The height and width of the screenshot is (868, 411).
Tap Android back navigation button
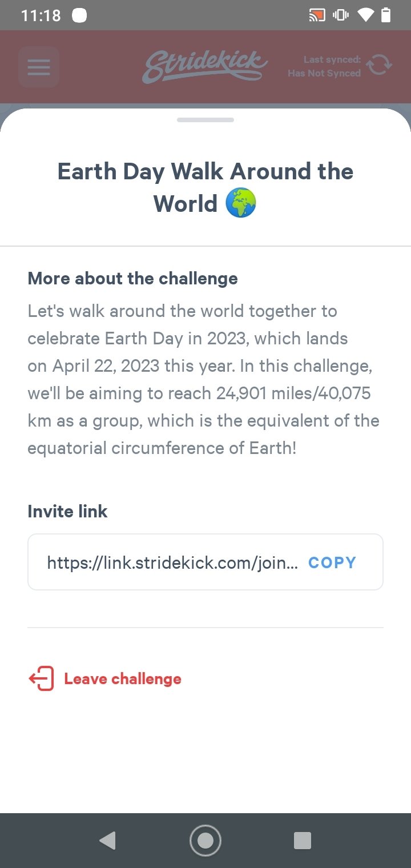[107, 841]
